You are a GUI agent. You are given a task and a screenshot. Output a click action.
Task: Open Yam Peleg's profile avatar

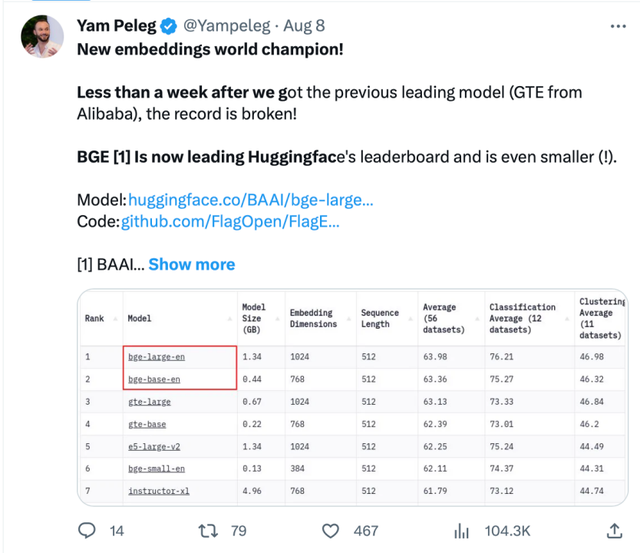[x=42, y=37]
